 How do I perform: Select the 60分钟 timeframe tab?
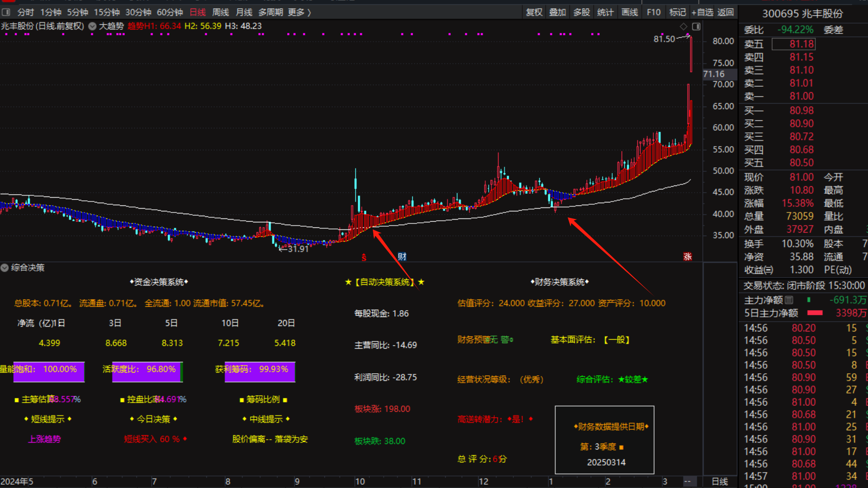click(170, 12)
